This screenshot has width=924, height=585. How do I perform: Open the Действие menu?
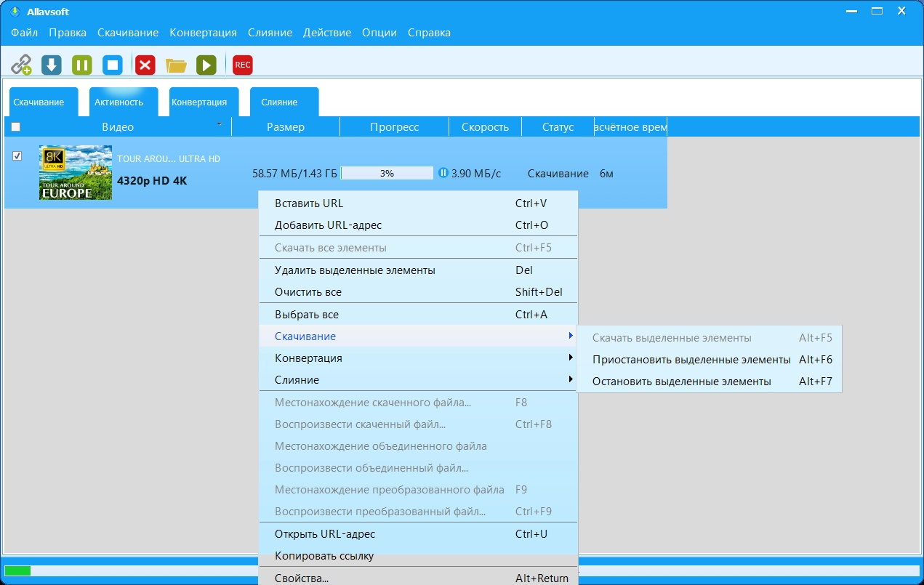click(327, 33)
